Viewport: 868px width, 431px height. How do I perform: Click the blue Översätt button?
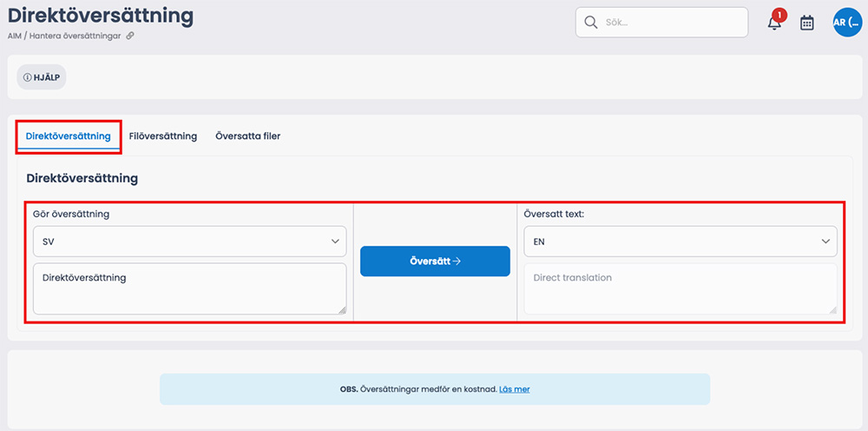click(x=435, y=261)
